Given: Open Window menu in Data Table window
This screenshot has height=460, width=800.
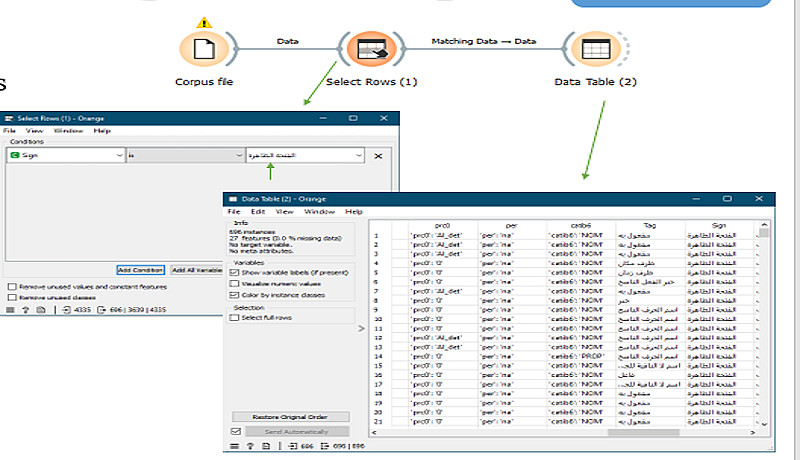Looking at the screenshot, I should [x=319, y=211].
